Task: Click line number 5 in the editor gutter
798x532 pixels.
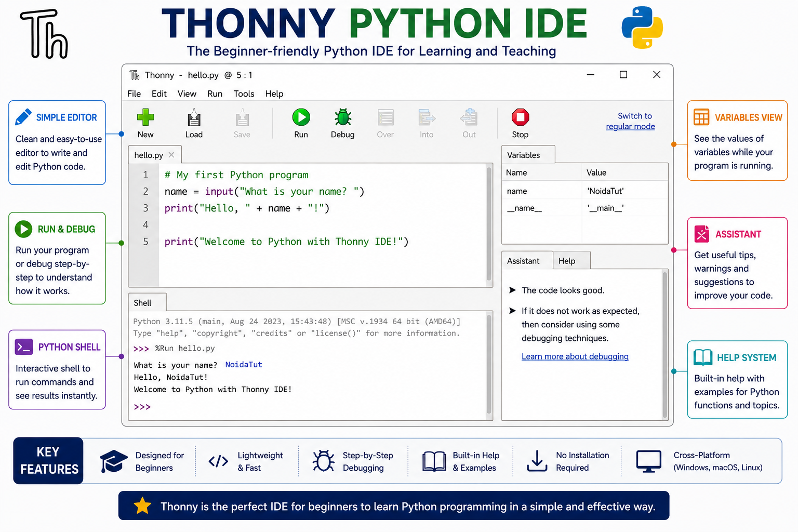Action: pos(145,242)
